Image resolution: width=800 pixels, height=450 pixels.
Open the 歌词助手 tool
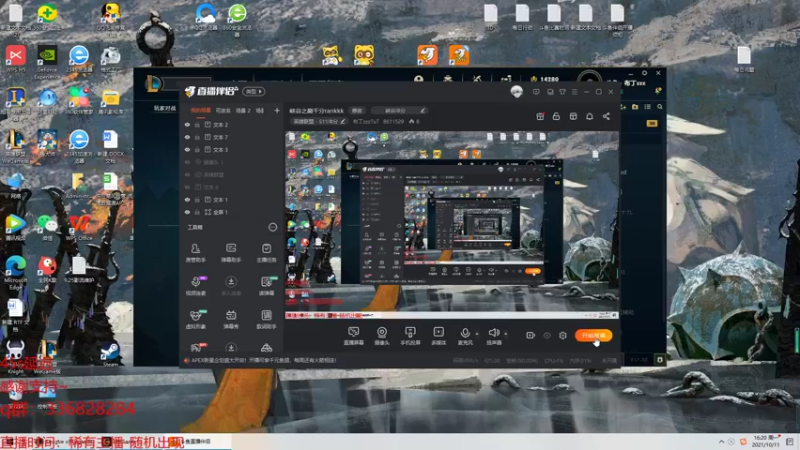point(266,319)
